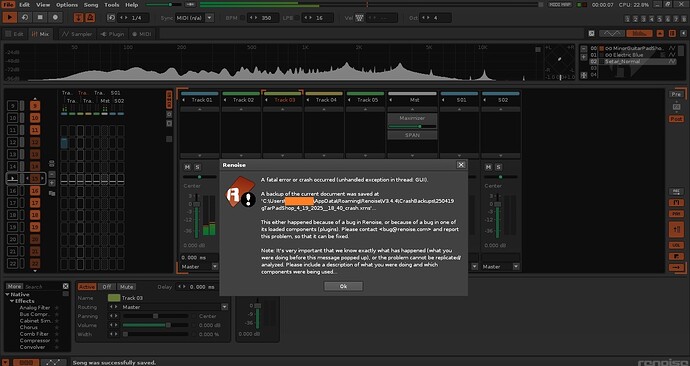This screenshot has height=366, width=690.
Task: Click the Ok button in Renoise dialog
Action: coord(343,286)
